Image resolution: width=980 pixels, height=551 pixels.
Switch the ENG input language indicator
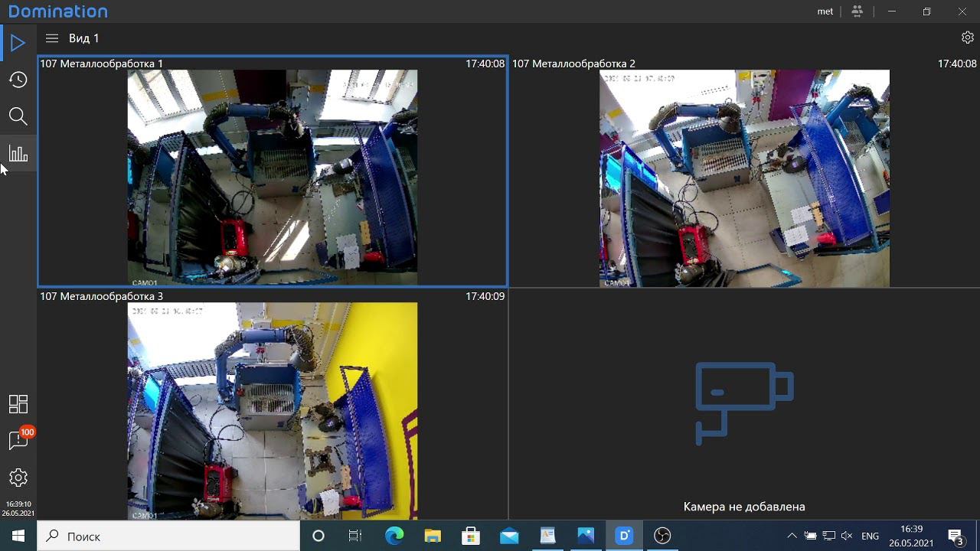tap(870, 536)
